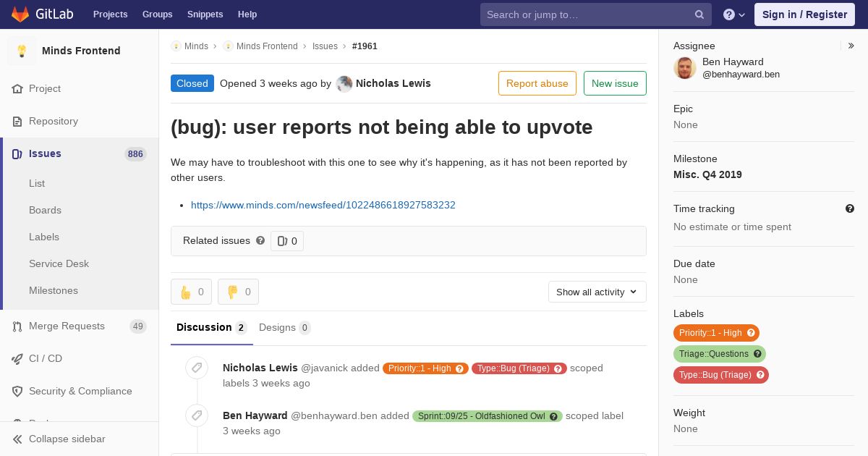Click the @javanick username in activity

(325, 368)
